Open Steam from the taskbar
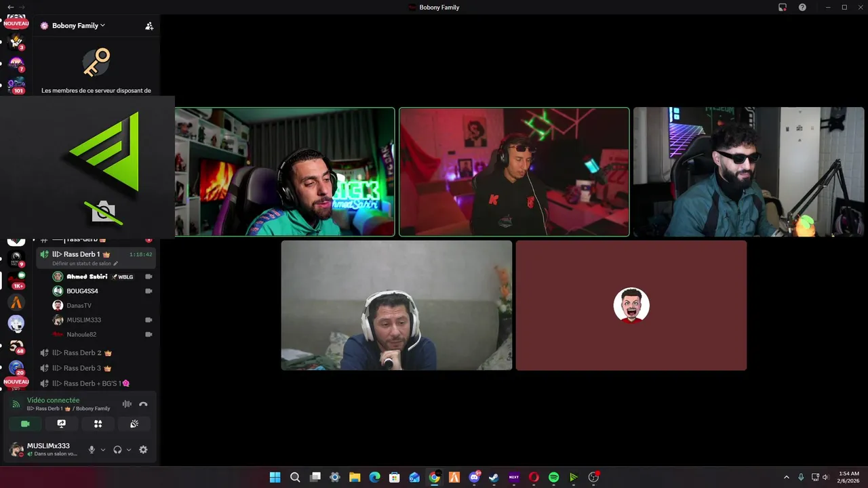This screenshot has height=488, width=868. point(494,477)
